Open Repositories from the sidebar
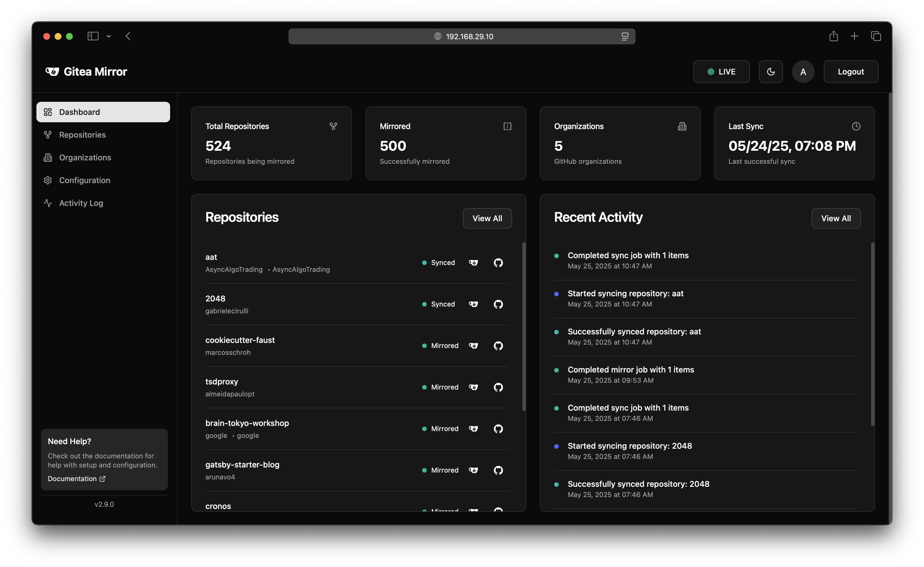 82,134
